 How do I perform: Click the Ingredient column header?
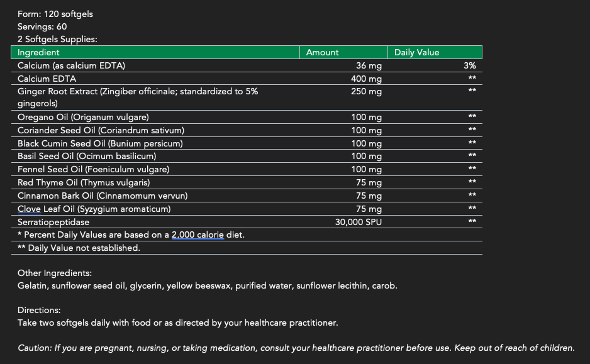[x=38, y=53]
